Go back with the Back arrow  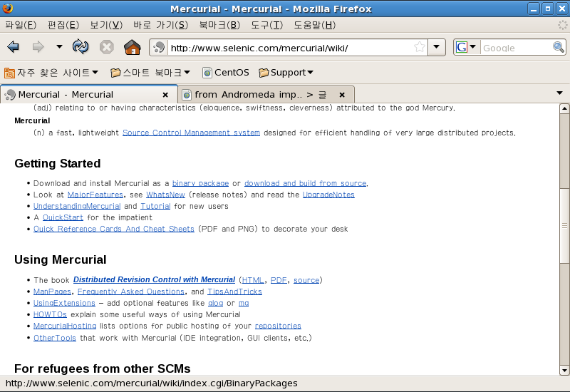[13, 47]
